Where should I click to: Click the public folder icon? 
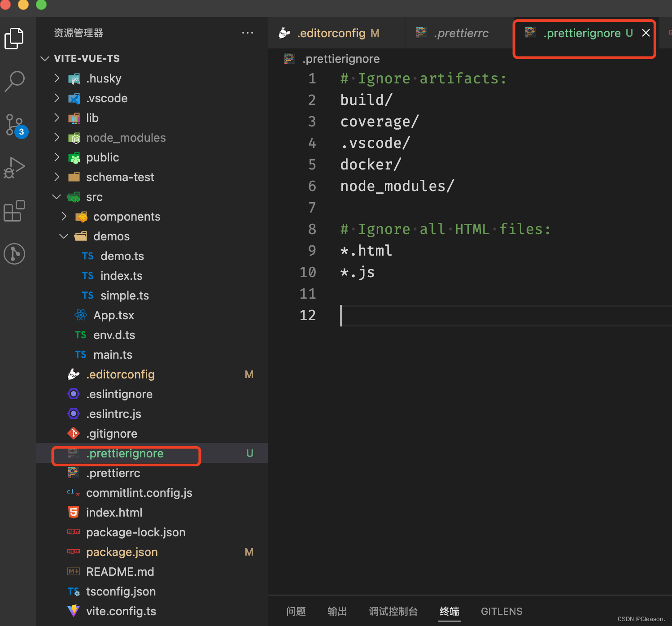coord(74,157)
